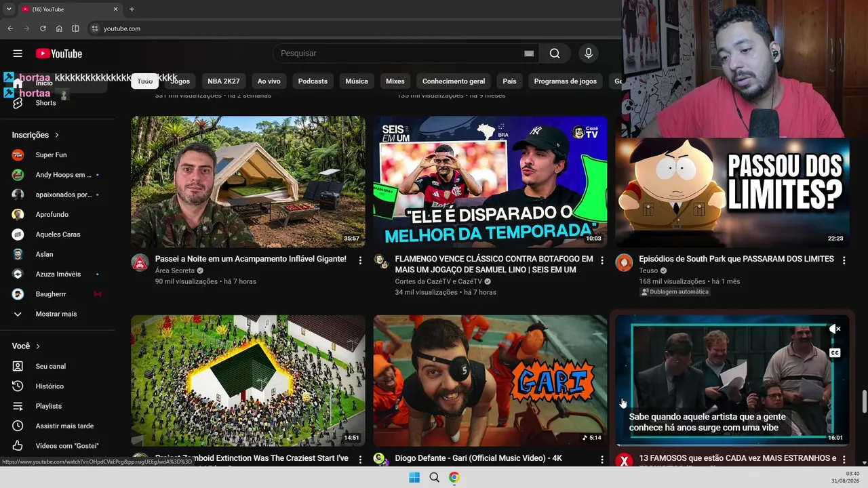Play the Project Zomboid house thumbnail
The height and width of the screenshot is (488, 868).
(x=248, y=380)
